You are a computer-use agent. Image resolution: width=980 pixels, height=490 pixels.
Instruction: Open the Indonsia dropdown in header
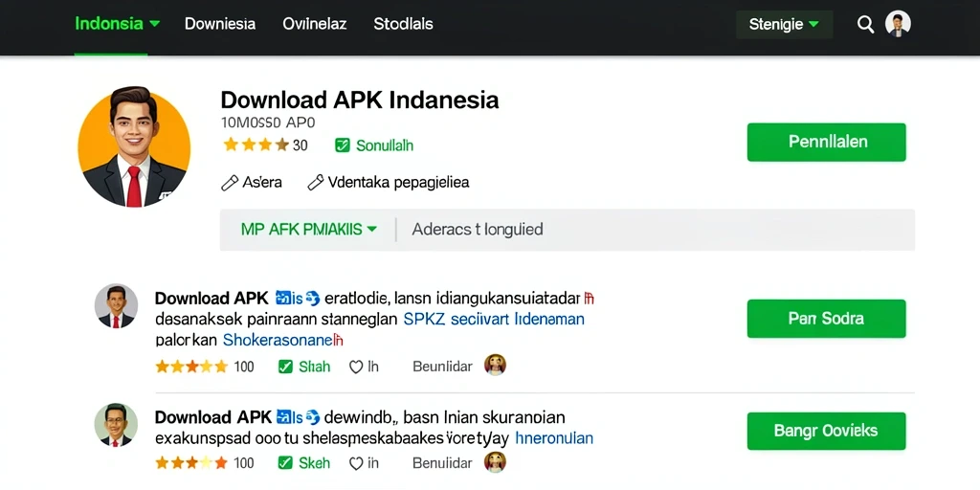pos(118,24)
